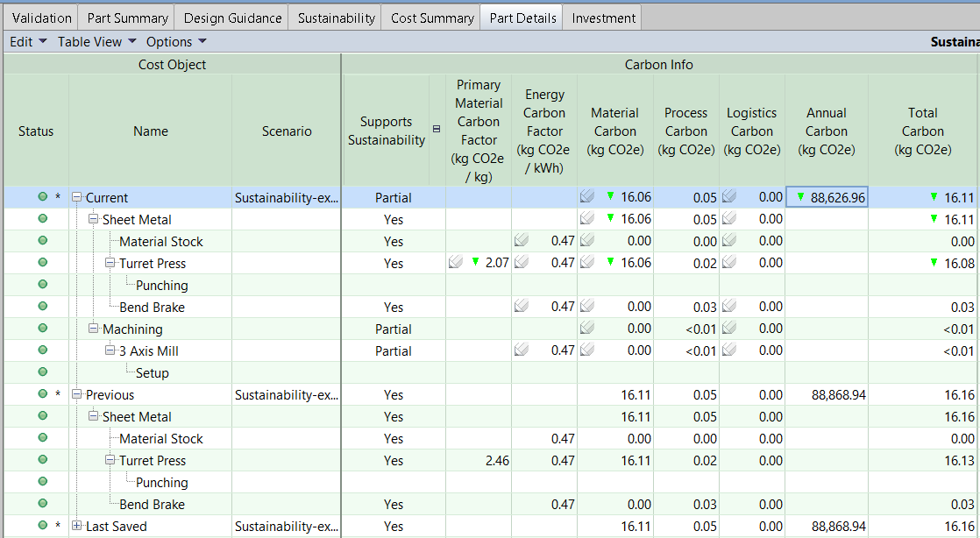Open the Table View dropdown menu

[97, 42]
